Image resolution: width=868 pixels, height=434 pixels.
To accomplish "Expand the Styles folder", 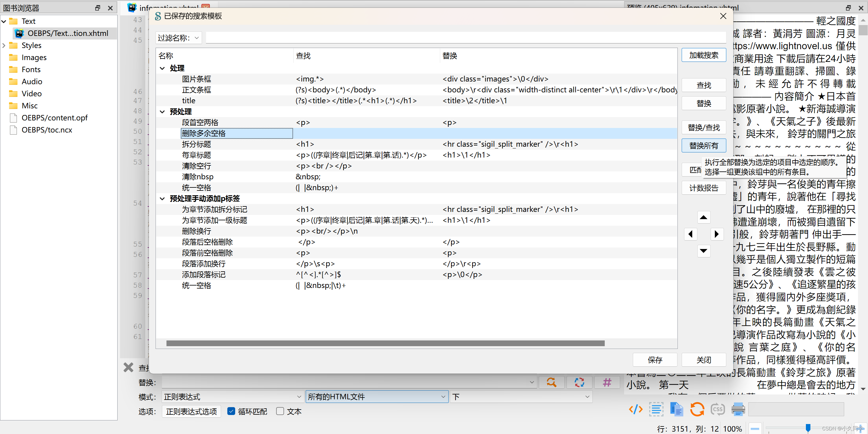I will pyautogui.click(x=4, y=45).
